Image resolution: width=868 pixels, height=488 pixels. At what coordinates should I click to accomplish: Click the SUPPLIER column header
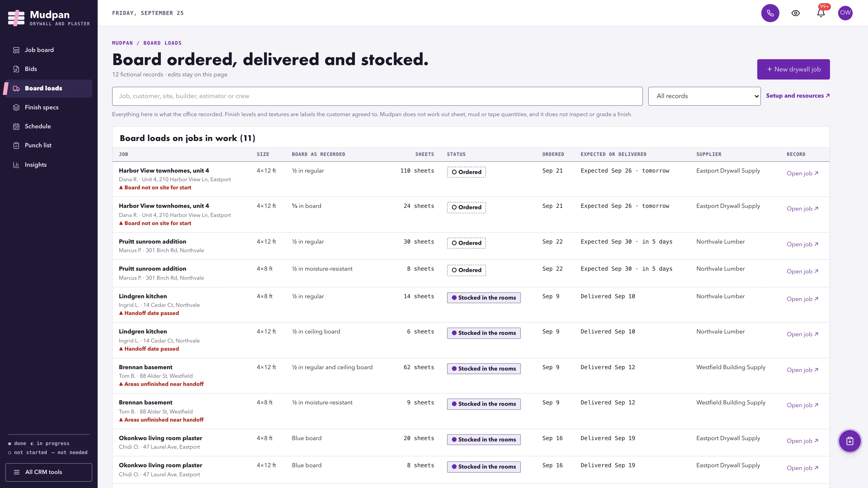click(x=709, y=154)
